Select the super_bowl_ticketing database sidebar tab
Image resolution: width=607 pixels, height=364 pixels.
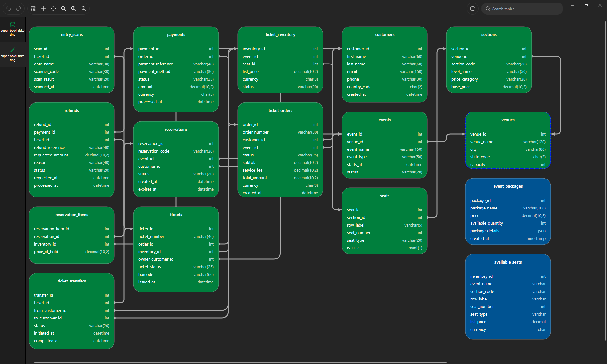coord(13,29)
